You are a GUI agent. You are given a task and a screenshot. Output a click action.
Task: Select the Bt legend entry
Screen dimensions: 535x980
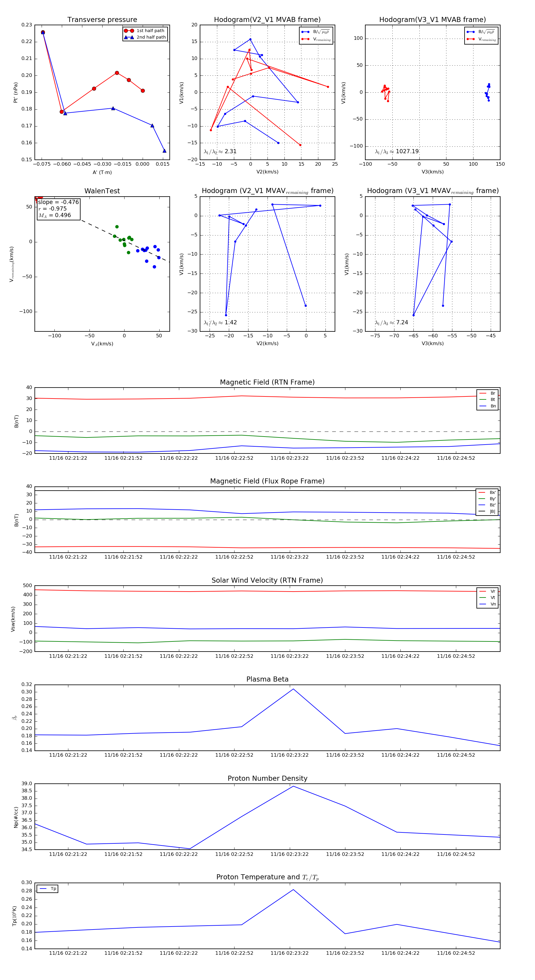pyautogui.click(x=487, y=399)
